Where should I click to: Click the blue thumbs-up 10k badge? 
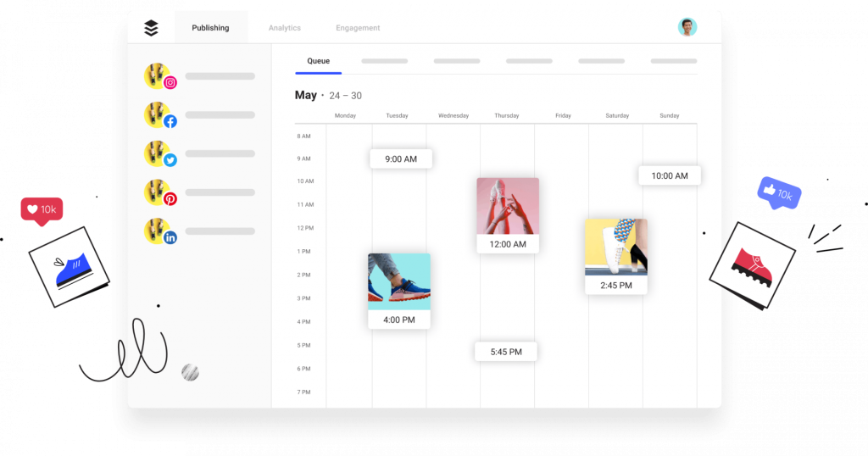[x=778, y=194]
